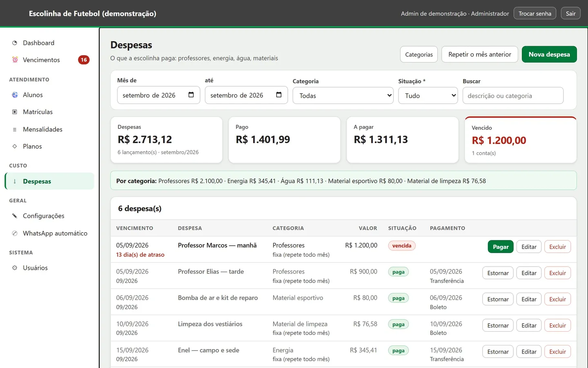Click the WhatsApp automático icon
Image resolution: width=588 pixels, height=368 pixels.
point(15,233)
